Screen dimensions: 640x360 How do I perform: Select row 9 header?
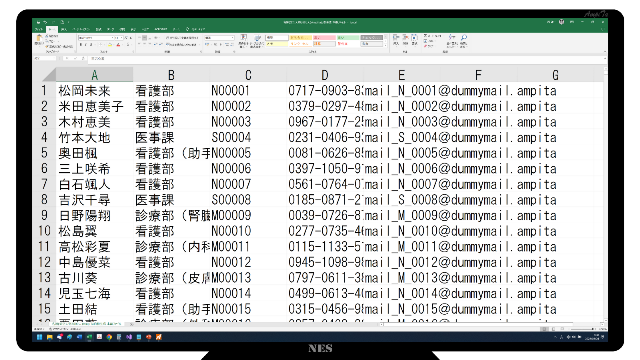pos(44,216)
